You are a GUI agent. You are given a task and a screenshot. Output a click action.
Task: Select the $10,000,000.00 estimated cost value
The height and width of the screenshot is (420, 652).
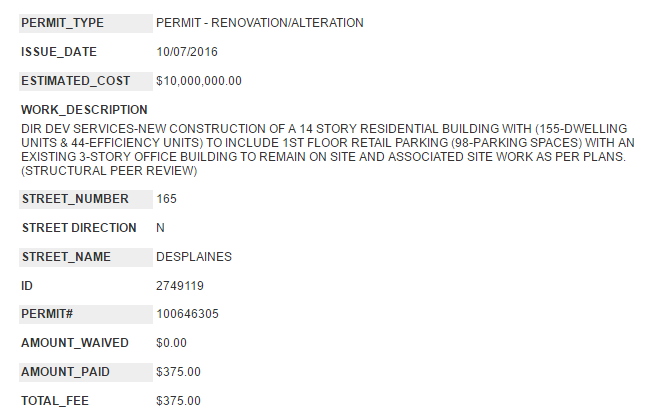tap(199, 80)
